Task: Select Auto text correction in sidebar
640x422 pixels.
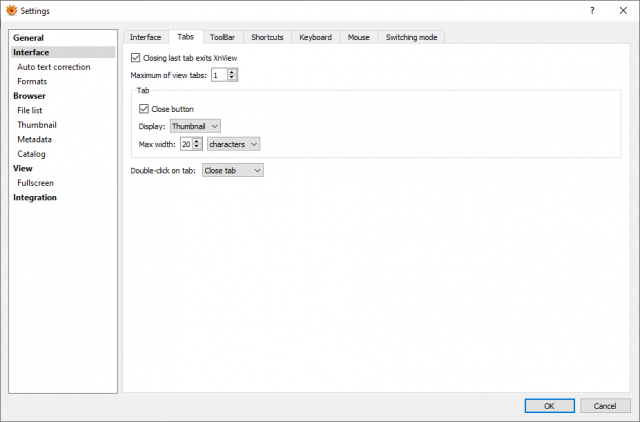Action: pyautogui.click(x=54, y=67)
